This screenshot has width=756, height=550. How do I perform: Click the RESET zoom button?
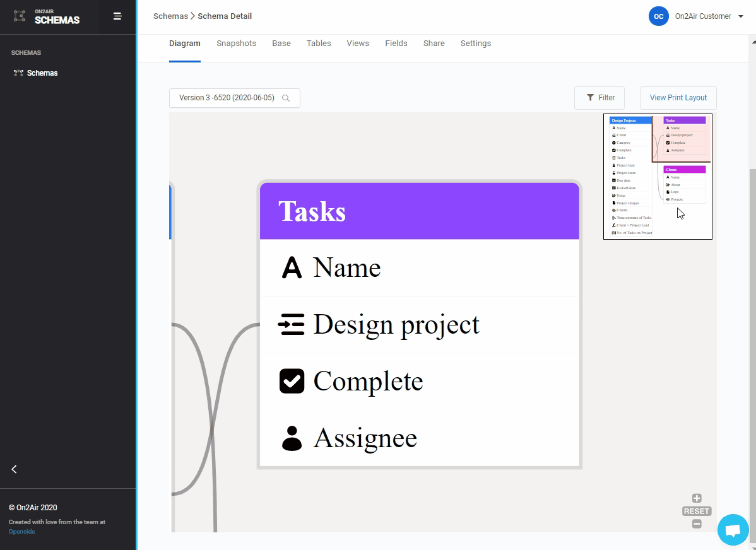pyautogui.click(x=697, y=511)
